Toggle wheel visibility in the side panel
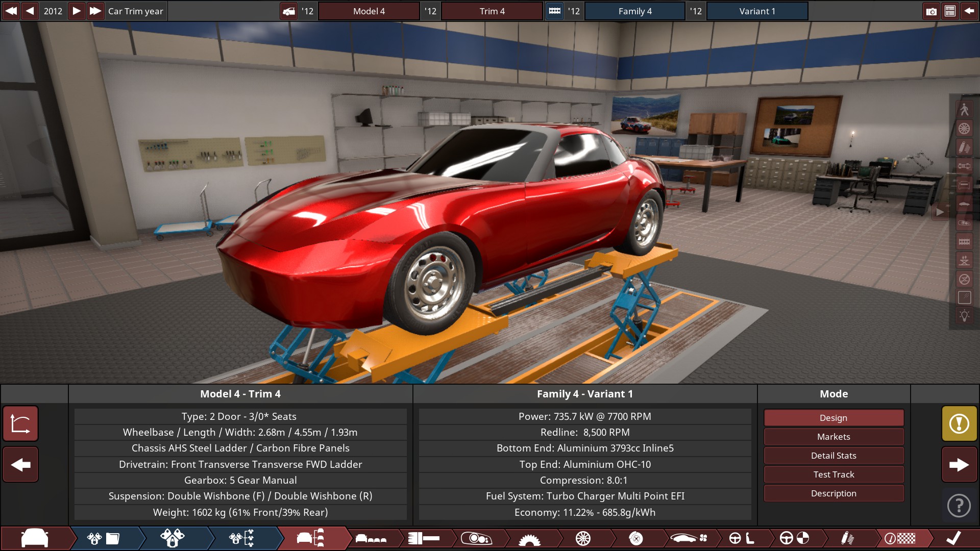This screenshot has height=551, width=980. point(964,129)
